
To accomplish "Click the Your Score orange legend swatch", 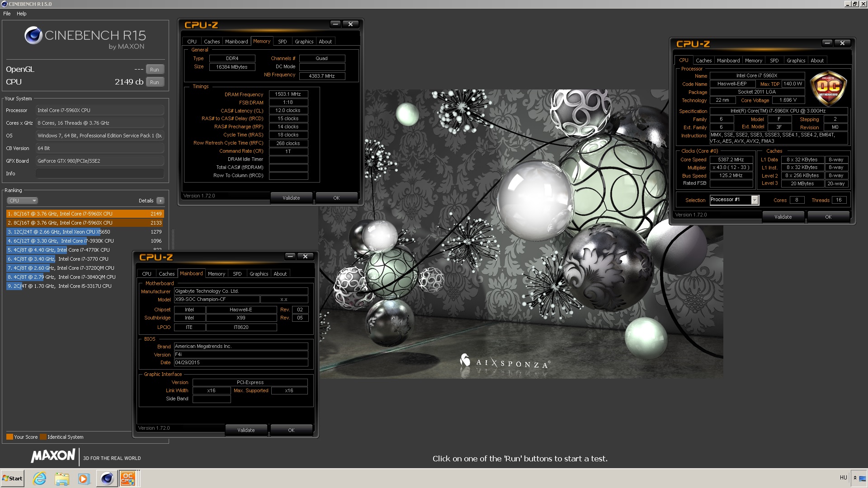I will tap(9, 437).
